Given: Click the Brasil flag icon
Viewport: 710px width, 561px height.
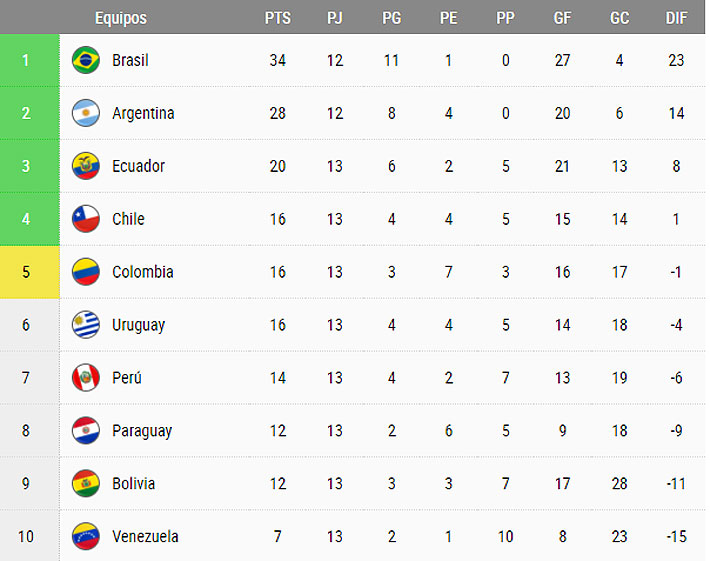Looking at the screenshot, I should tap(86, 60).
